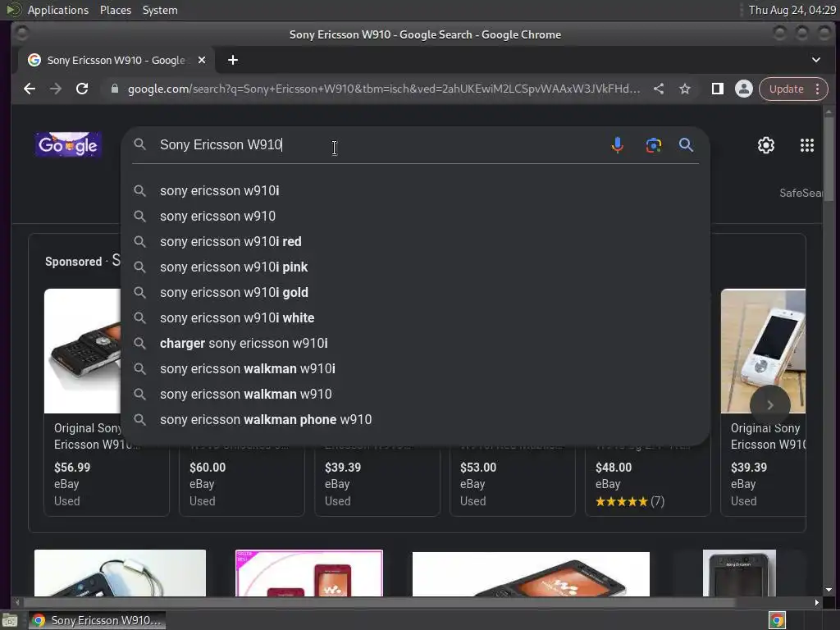Bookmark this tab with star icon
Viewport: 840px width, 630px height.
point(685,89)
